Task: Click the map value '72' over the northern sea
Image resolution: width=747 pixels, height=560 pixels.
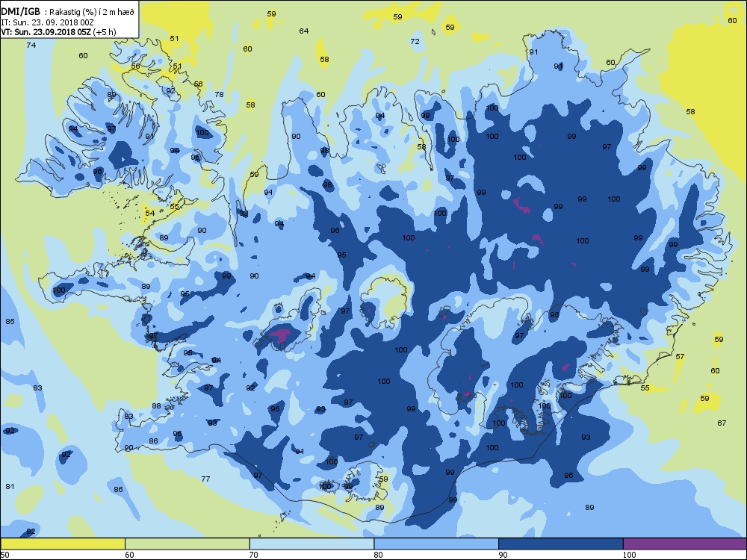Action: point(415,41)
